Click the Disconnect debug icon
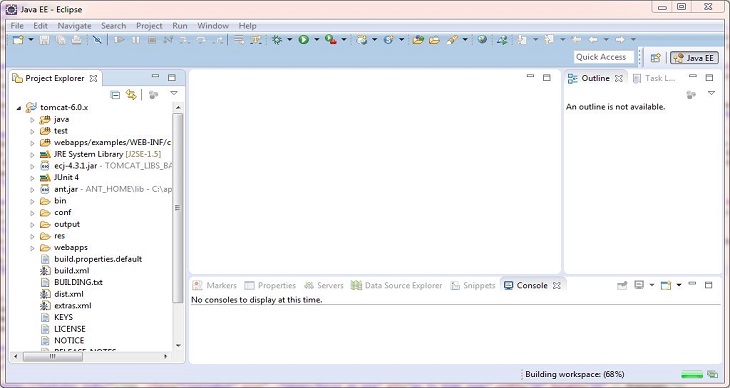The width and height of the screenshot is (730, 388). point(168,40)
